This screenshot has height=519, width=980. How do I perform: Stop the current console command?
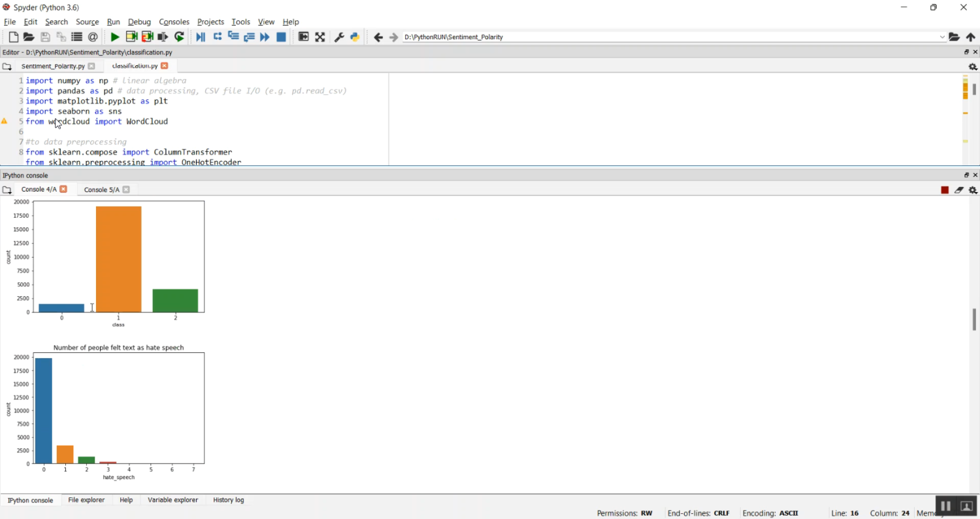click(945, 190)
